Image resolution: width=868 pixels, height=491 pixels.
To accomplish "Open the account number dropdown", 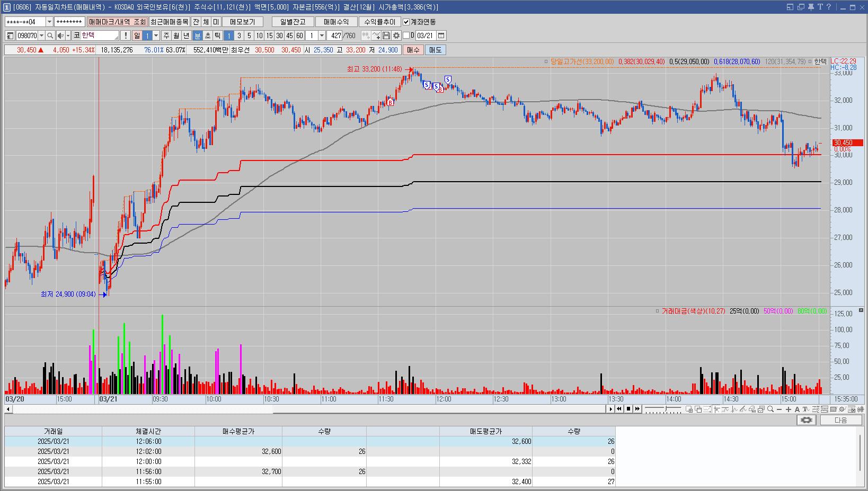I will [49, 22].
